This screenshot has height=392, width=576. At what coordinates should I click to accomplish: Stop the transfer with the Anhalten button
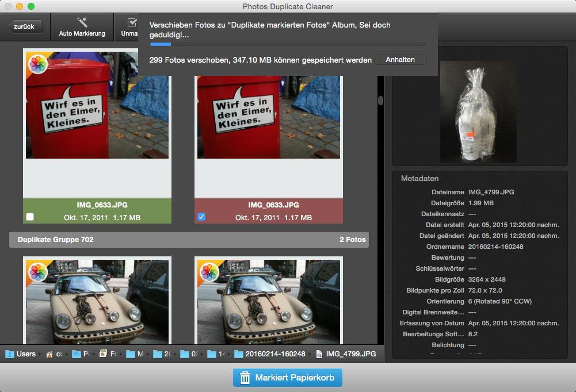400,60
